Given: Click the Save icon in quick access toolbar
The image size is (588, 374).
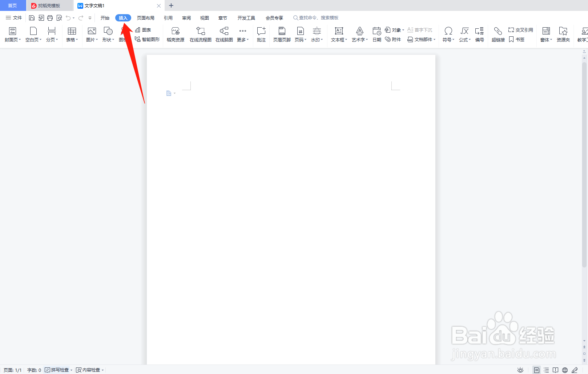Looking at the screenshot, I should 32,18.
